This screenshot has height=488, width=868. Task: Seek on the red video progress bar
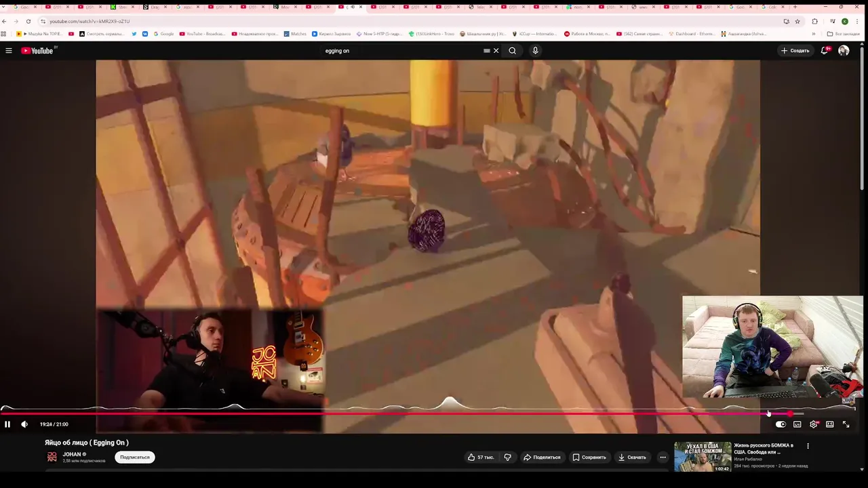(395, 413)
